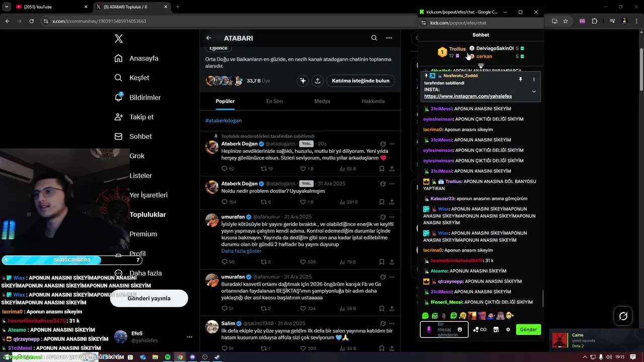Click the microphone icon in chat input
Screen dimensions: 644x362
click(x=429, y=329)
